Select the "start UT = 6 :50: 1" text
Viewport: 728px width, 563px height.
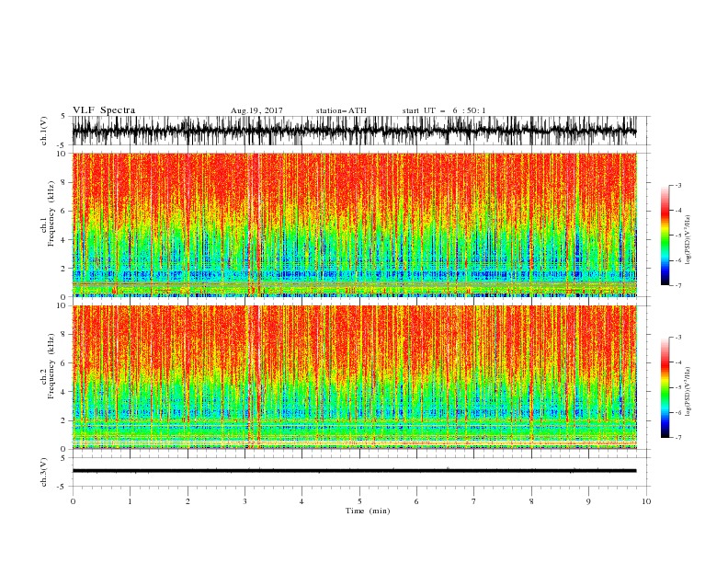(444, 110)
